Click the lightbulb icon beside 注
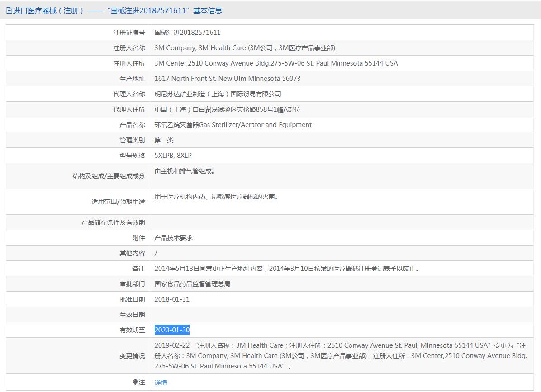The height and width of the screenshot is (392, 541). (x=135, y=382)
